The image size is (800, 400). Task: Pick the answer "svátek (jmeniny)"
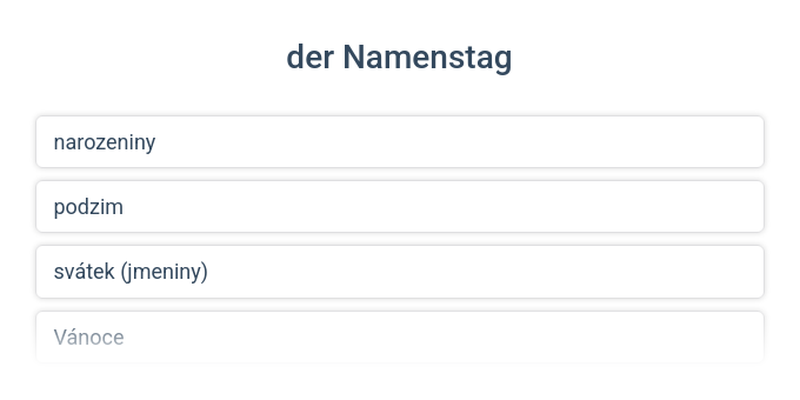(400, 272)
